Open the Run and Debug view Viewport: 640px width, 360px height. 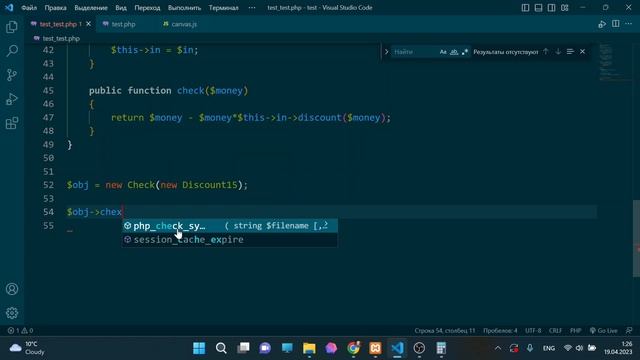point(12,99)
